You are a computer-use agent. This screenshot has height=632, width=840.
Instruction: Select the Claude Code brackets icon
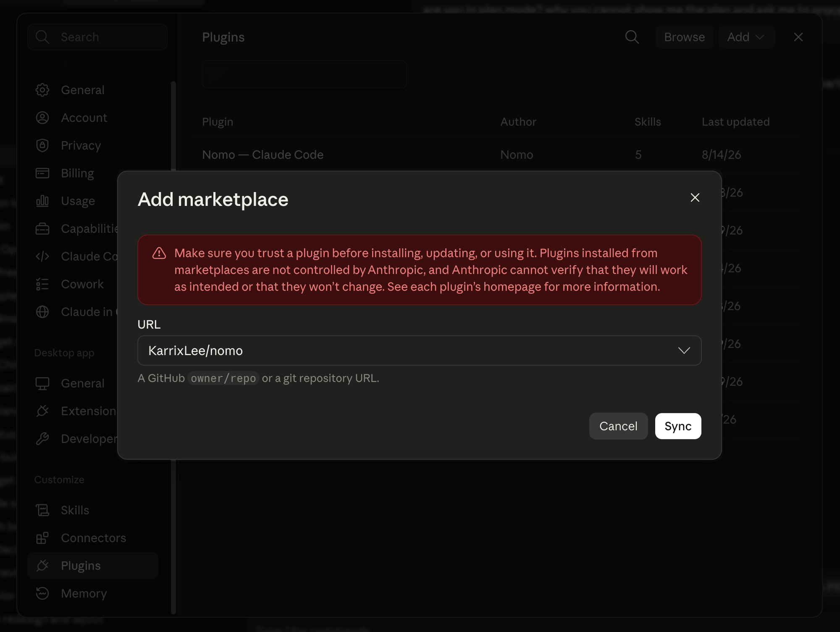[x=42, y=256]
